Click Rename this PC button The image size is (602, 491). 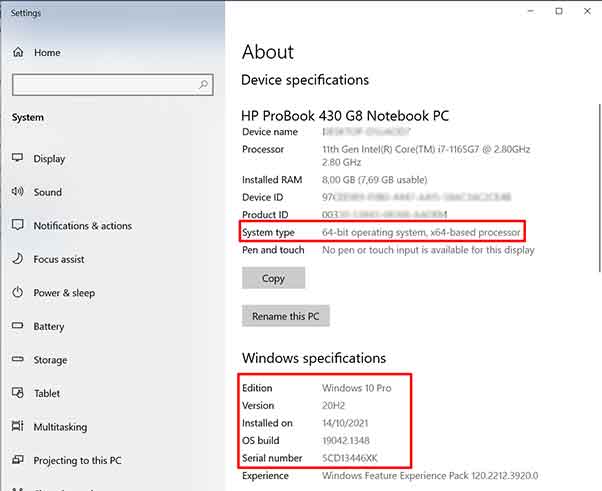pyautogui.click(x=286, y=316)
